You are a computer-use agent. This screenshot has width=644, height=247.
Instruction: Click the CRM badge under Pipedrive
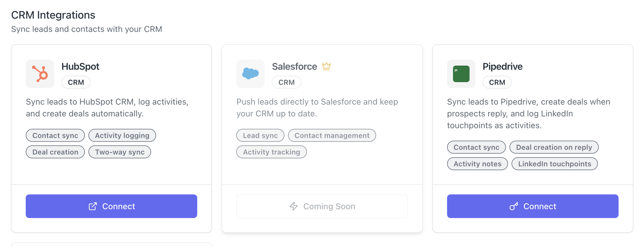coord(497,82)
